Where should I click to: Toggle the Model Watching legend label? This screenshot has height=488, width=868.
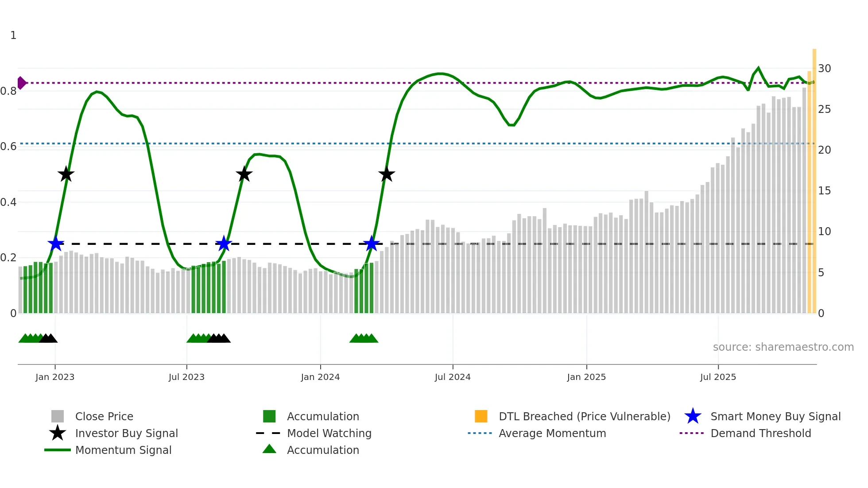pos(329,433)
